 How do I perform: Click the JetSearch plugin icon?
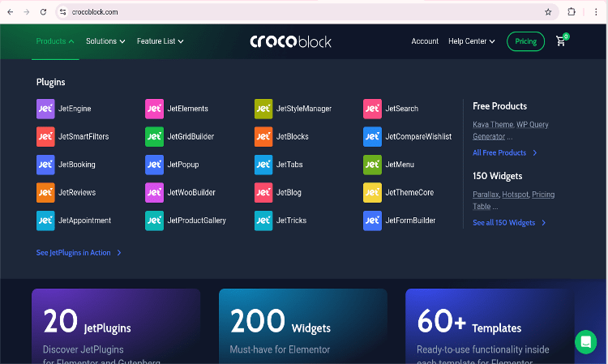[x=372, y=109]
